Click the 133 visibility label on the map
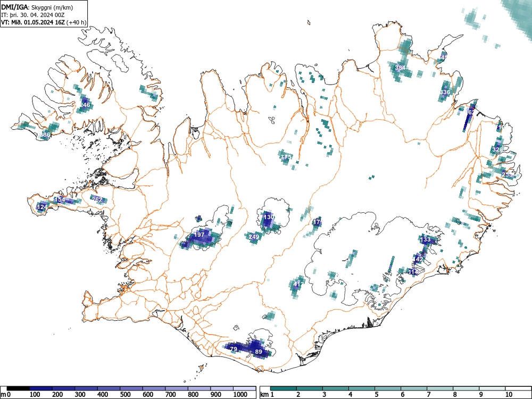This screenshot has width=532, height=399. (x=425, y=239)
